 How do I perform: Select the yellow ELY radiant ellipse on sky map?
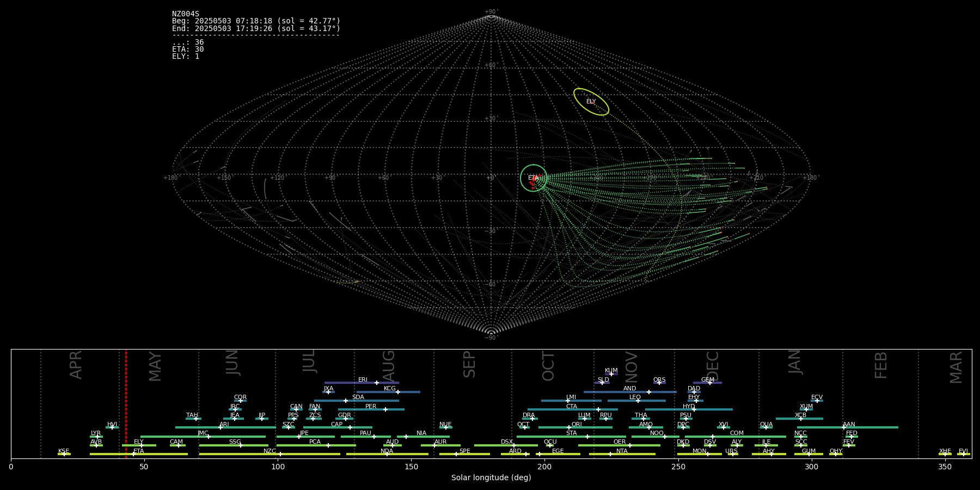[591, 102]
